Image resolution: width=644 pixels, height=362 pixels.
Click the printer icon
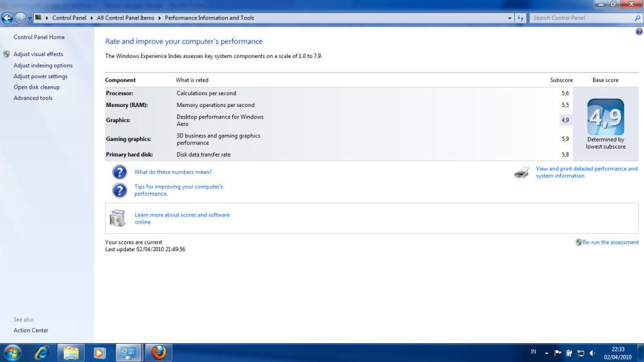[x=522, y=172]
